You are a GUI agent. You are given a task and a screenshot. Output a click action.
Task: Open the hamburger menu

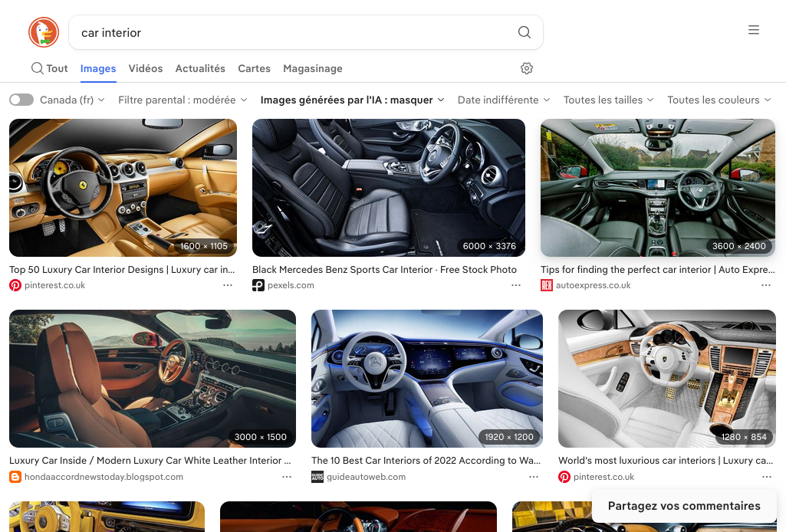[754, 30]
